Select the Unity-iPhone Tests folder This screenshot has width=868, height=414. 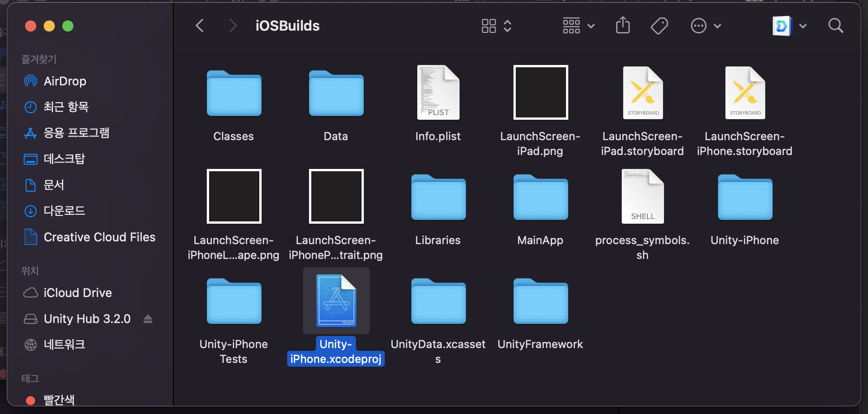pos(234,301)
